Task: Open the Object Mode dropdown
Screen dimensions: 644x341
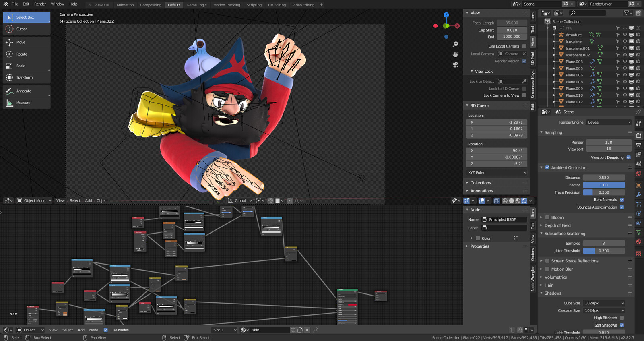Action: click(x=34, y=201)
